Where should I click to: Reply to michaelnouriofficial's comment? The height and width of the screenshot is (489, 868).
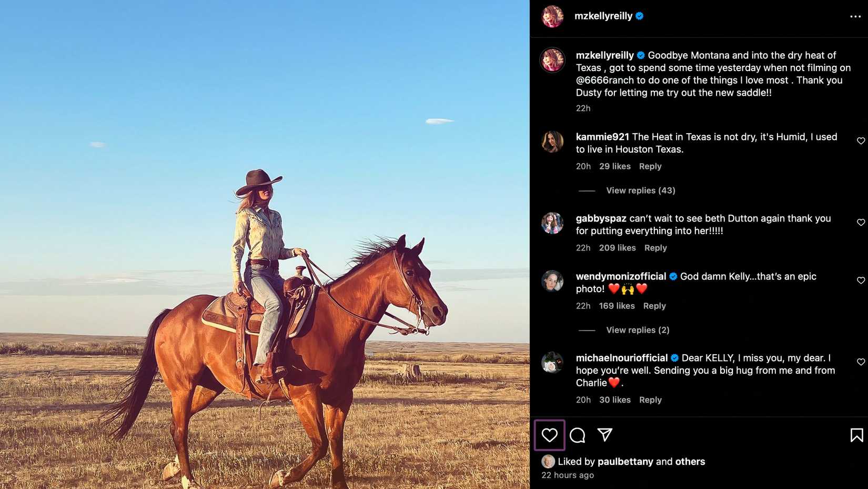click(650, 400)
